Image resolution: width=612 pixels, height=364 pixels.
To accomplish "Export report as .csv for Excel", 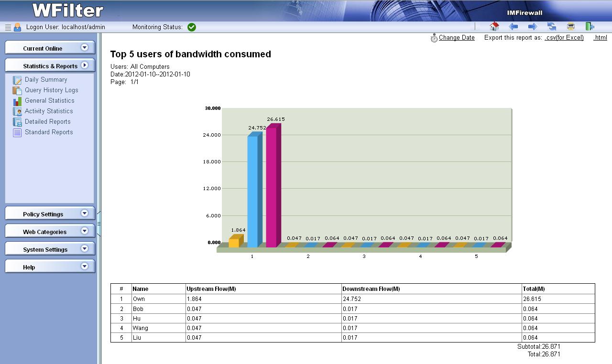I will click(x=564, y=38).
